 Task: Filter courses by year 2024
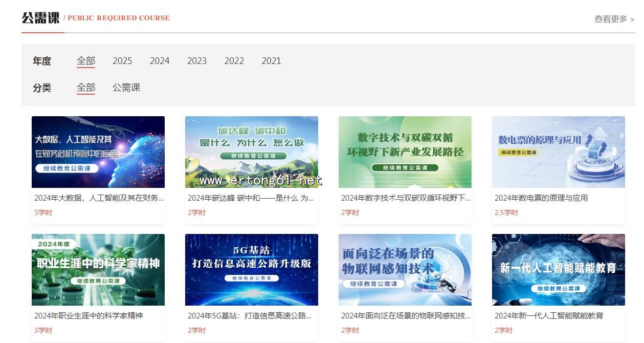click(x=160, y=61)
